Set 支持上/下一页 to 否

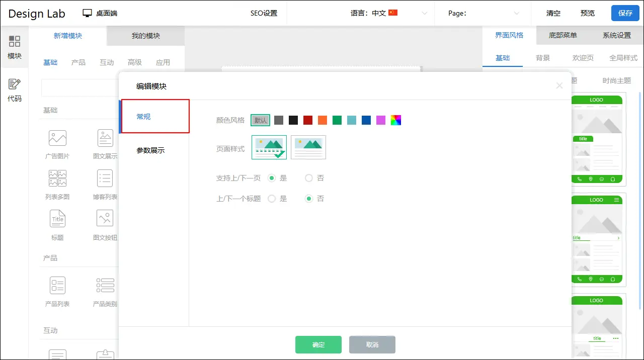309,178
